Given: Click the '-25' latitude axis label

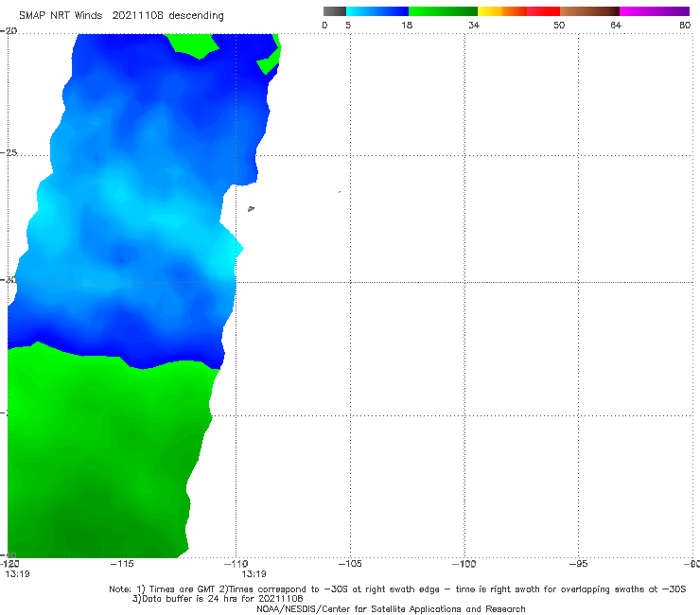Looking at the screenshot, I should coord(9,152).
